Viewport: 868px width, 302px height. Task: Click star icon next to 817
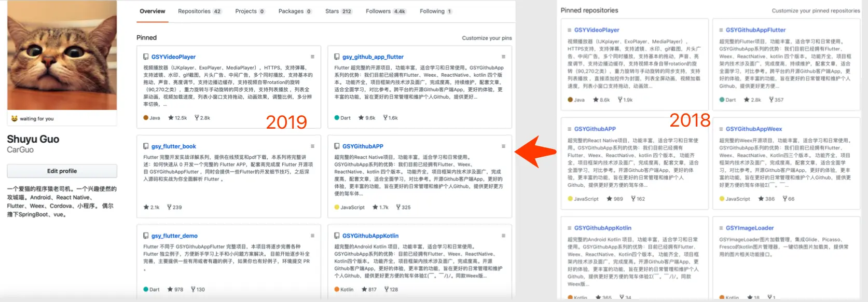point(364,290)
